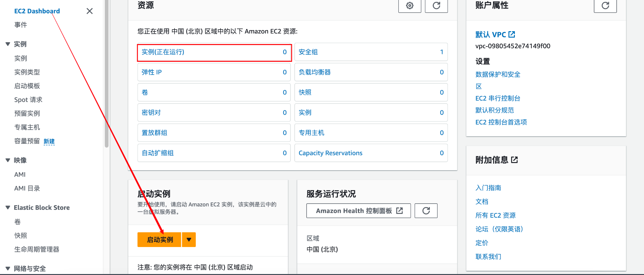The image size is (644, 275).
Task: Refresh the account attributes panel
Action: (605, 6)
